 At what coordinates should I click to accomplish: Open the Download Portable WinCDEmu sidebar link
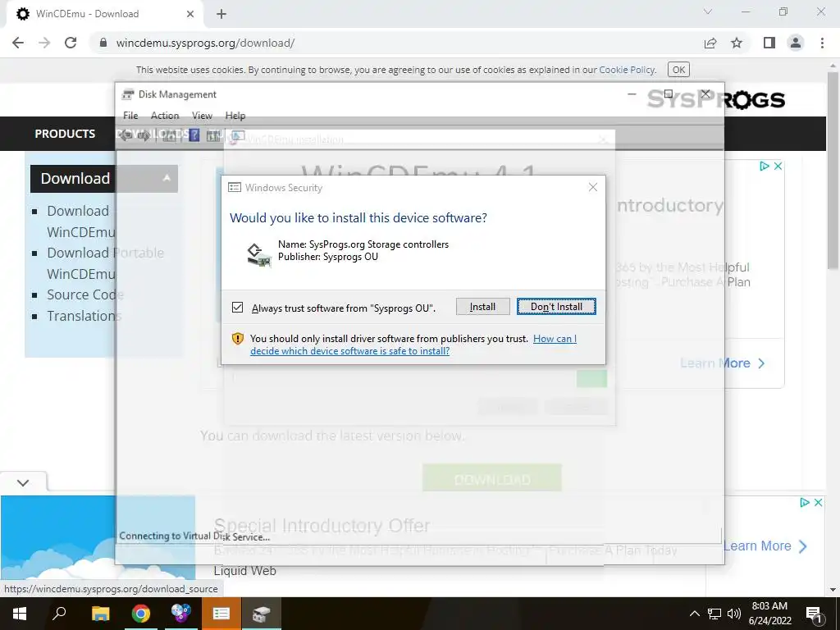[x=105, y=263]
